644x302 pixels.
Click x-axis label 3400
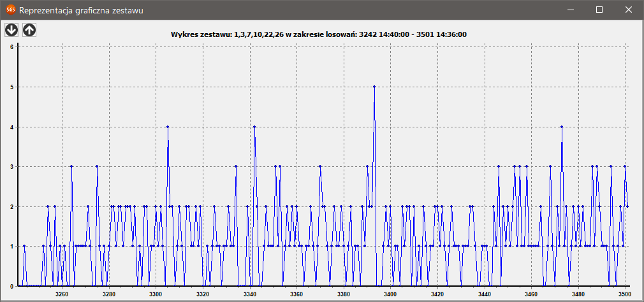coord(390,294)
